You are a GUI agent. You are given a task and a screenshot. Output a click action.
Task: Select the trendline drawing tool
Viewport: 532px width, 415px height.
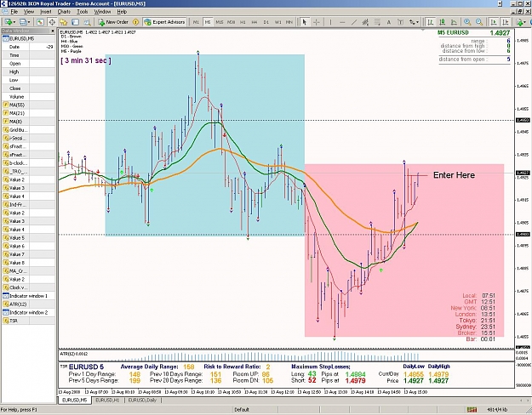[354, 22]
